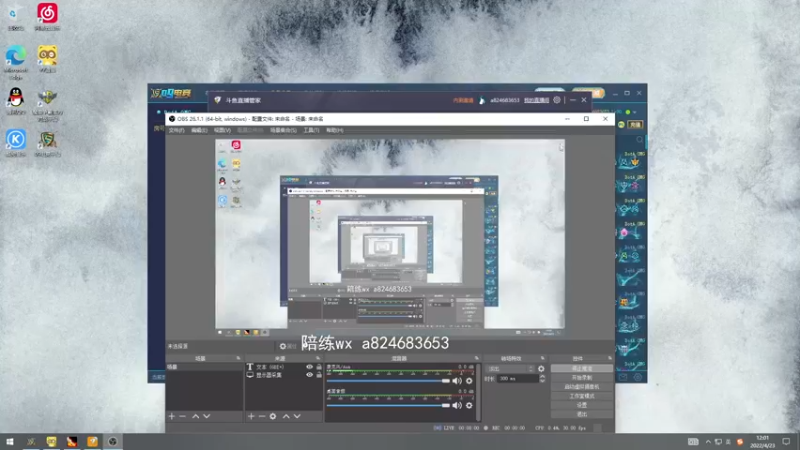Open the yellow raccoon app shortcut
The height and width of the screenshot is (450, 800).
coord(47,59)
